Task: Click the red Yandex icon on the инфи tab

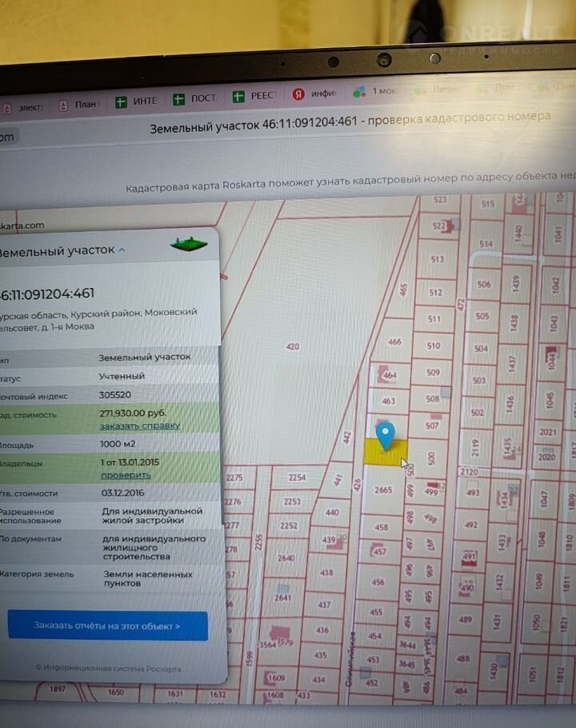Action: 298,94
